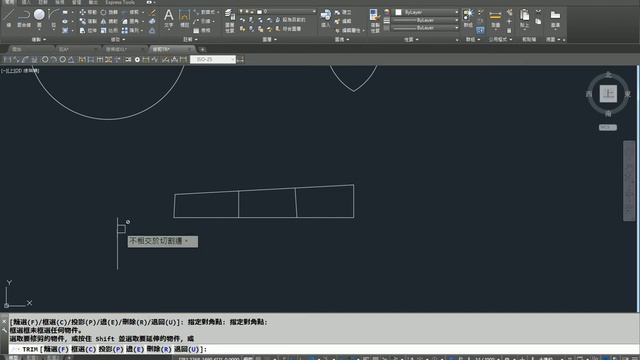Click the Paste (貼上) clipboard icon

pyautogui.click(x=524, y=18)
